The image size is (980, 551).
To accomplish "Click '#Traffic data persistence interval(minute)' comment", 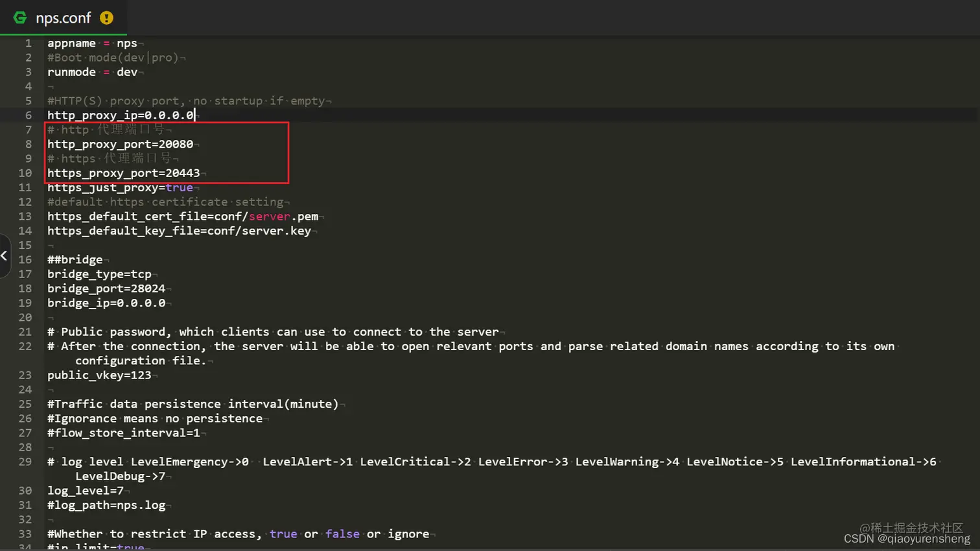I will click(x=193, y=404).
